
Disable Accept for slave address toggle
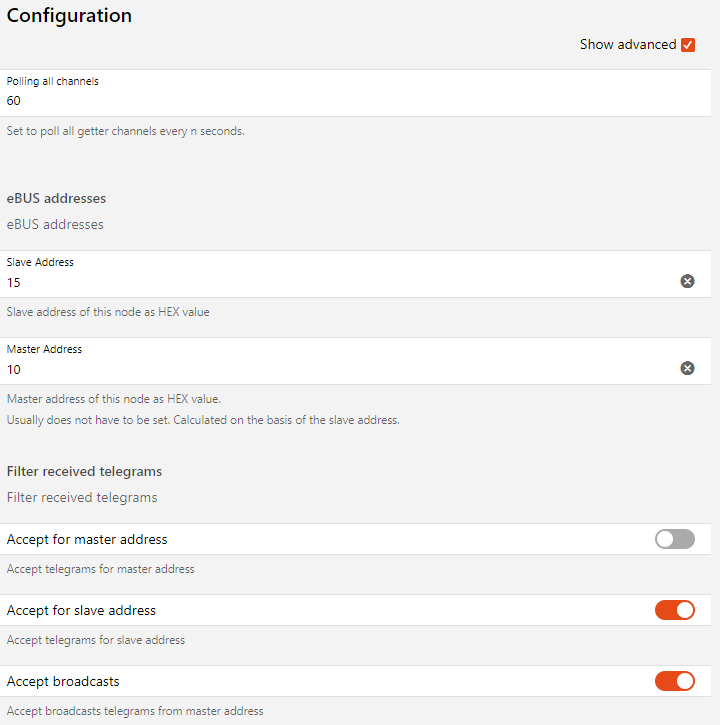(674, 610)
